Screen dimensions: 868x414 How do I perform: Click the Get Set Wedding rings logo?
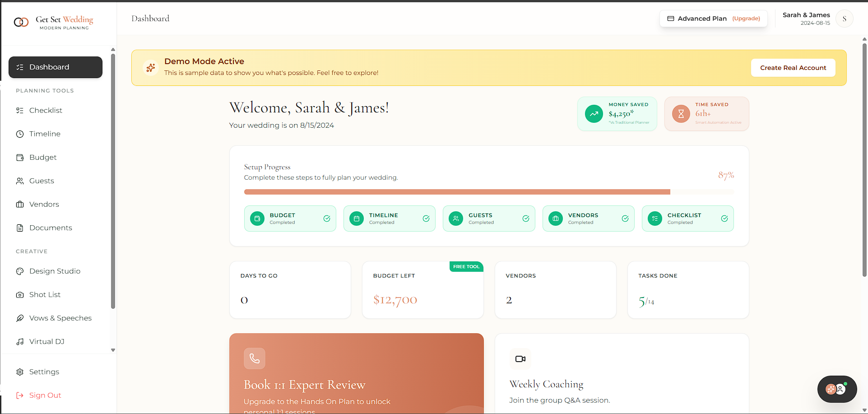tap(21, 22)
